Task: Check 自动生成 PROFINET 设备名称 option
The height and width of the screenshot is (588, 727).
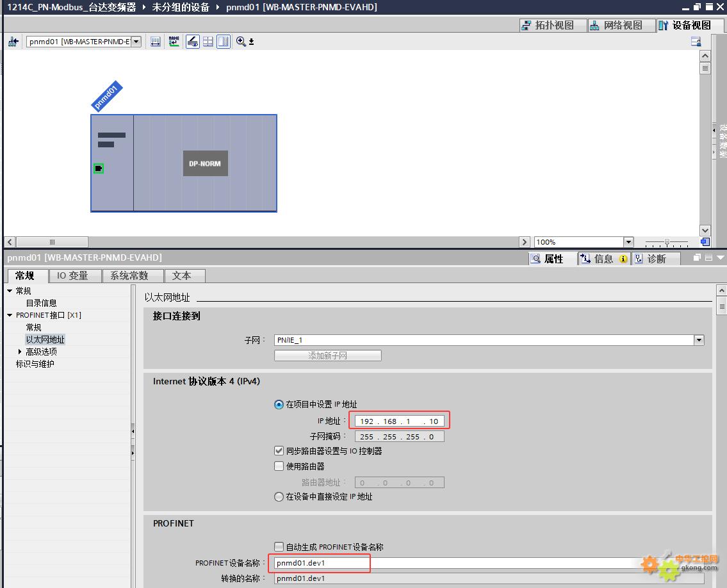Action: 279,547
